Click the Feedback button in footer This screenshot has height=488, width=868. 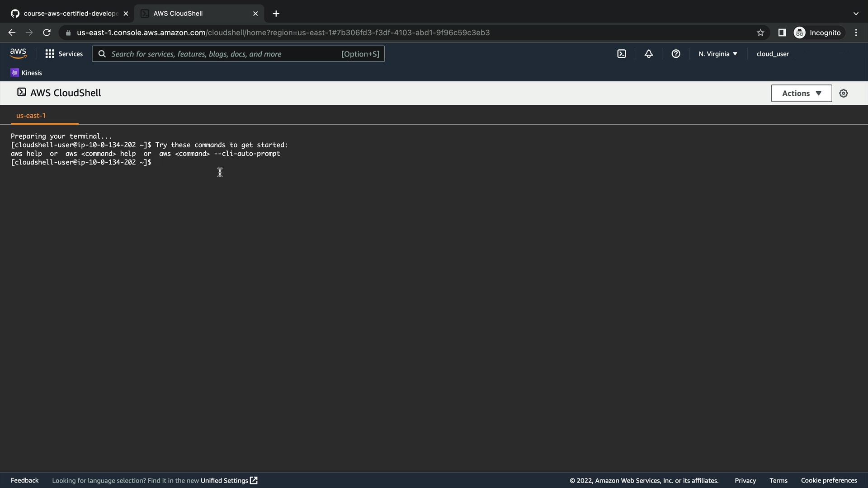(24, 480)
